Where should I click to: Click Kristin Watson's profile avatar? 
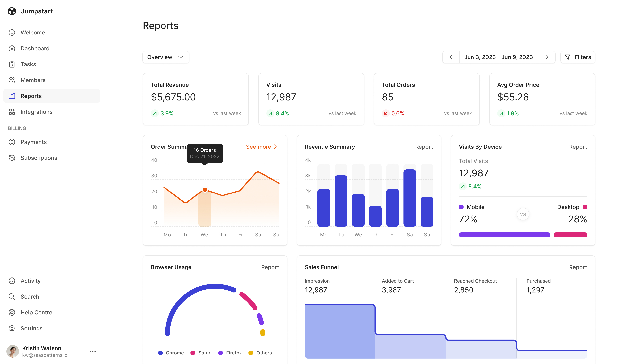tap(13, 351)
